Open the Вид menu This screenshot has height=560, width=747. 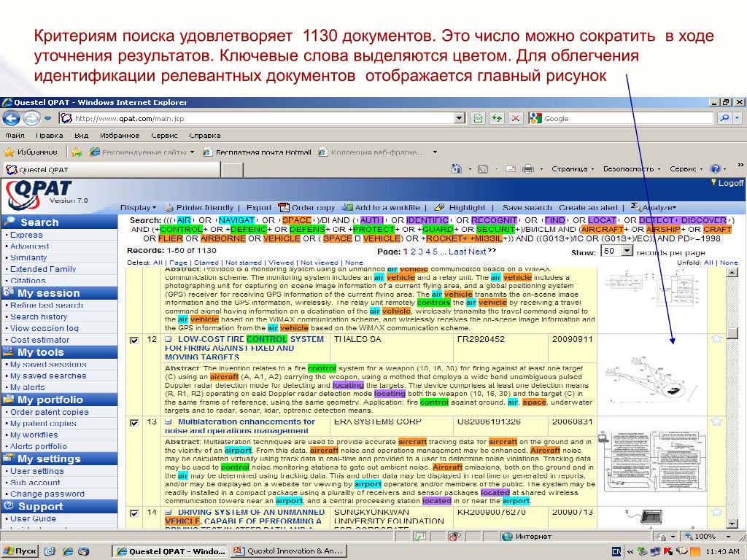[x=82, y=135]
